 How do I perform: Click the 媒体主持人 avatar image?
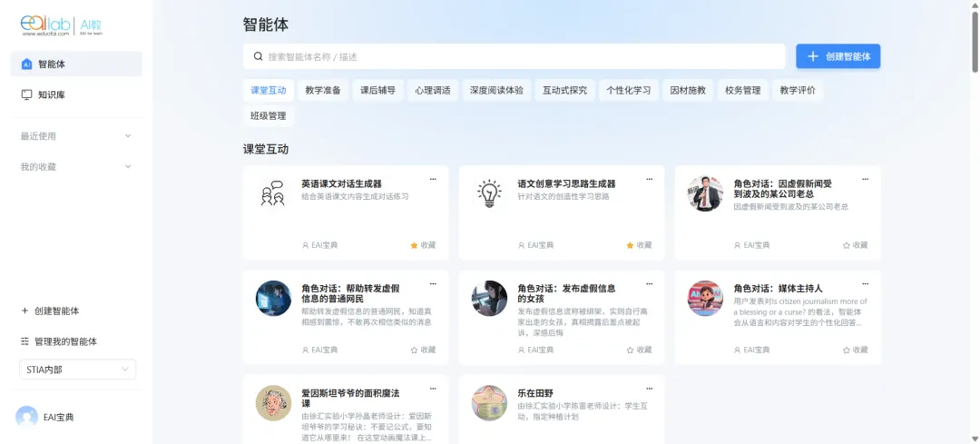coord(705,299)
